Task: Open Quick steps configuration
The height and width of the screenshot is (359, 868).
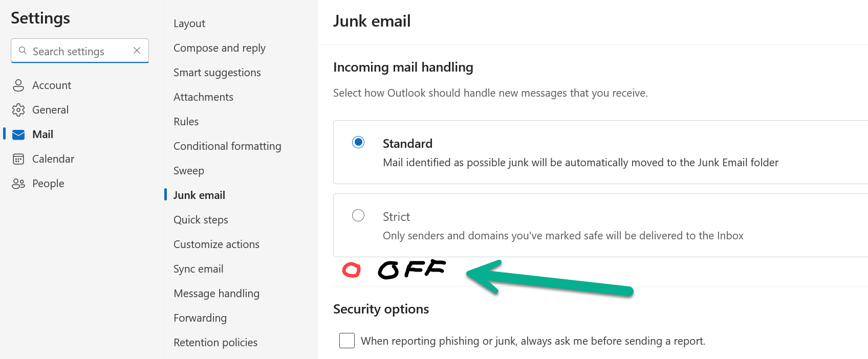Action: 201,219
